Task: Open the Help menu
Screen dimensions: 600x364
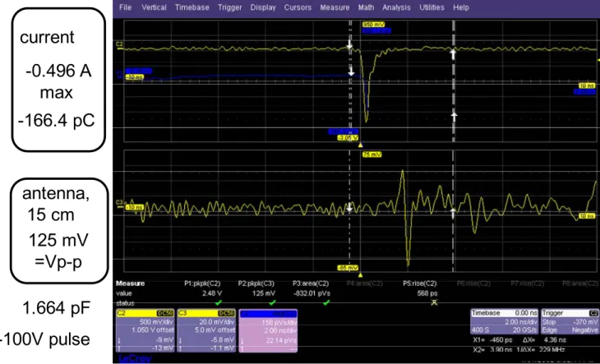Action: (461, 7)
